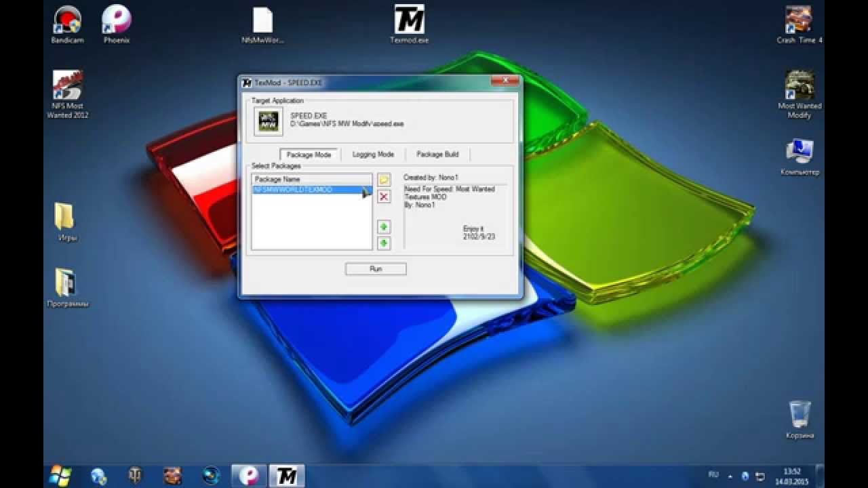The image size is (868, 488).
Task: Remove selected package with red X
Action: 384,197
